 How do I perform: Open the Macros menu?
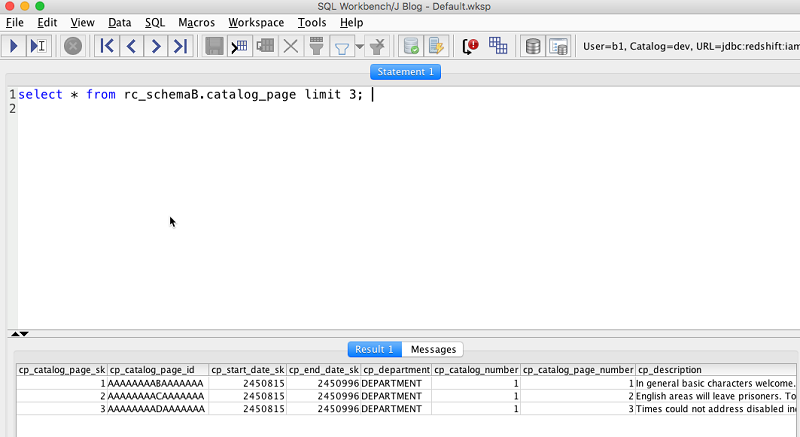[x=196, y=22]
